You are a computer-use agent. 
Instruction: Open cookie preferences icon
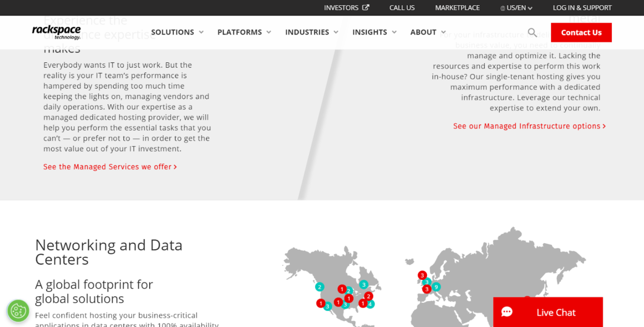click(x=18, y=311)
